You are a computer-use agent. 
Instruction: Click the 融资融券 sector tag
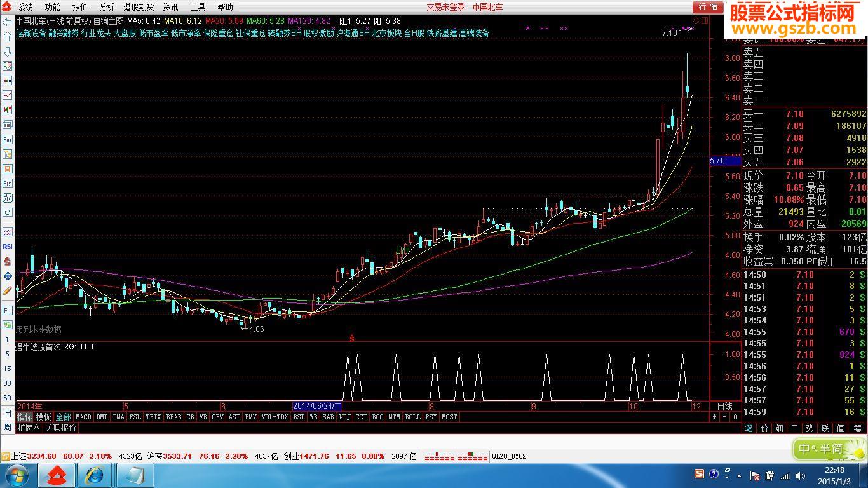64,33
